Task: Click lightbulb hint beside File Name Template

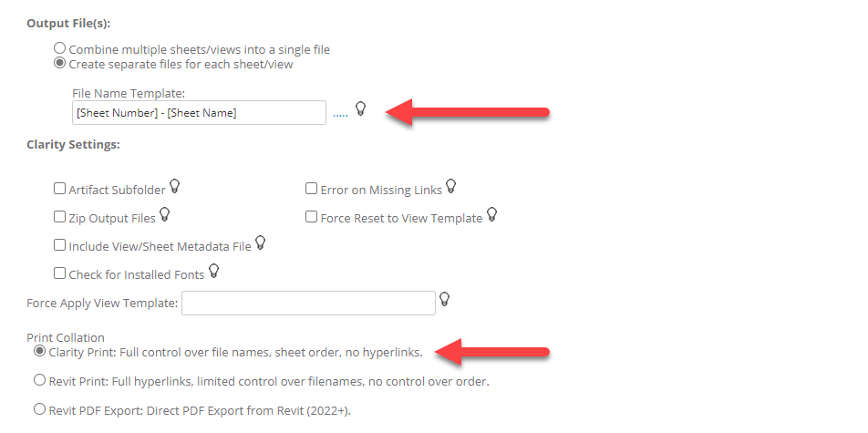Action: (x=360, y=110)
